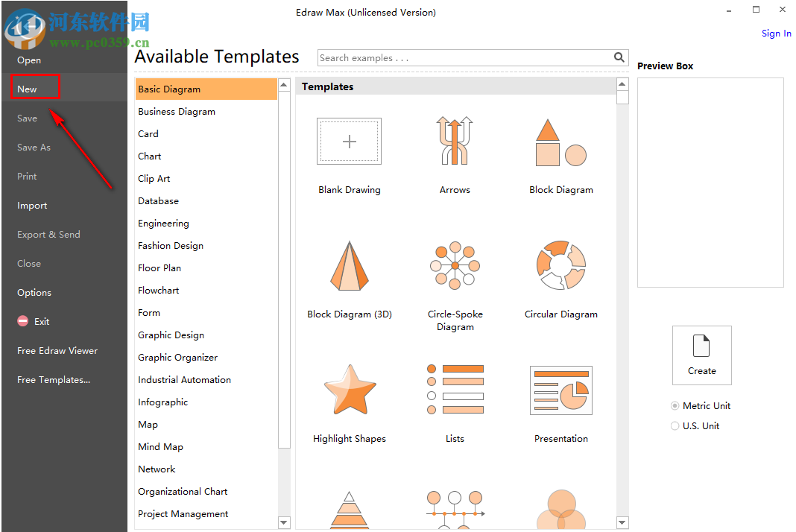Select the Industrial Automation category
The width and height of the screenshot is (796, 532).
tap(206, 379)
